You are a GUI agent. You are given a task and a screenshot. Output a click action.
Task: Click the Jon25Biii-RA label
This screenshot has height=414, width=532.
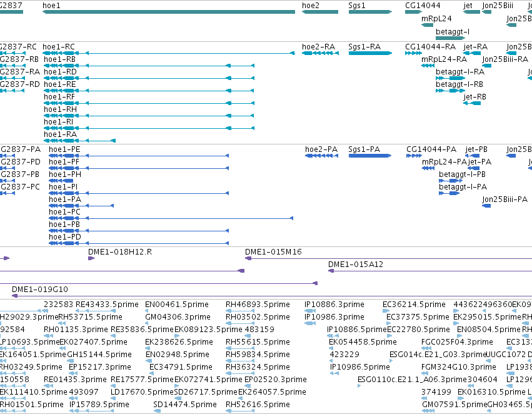[x=506, y=59]
